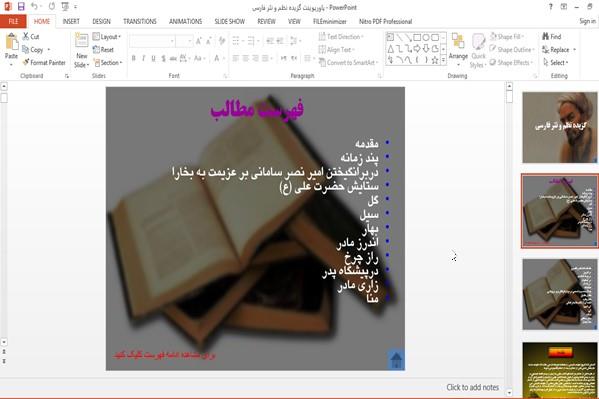Open PowerPoint Help question mark
The image size is (599, 399).
[550, 6]
